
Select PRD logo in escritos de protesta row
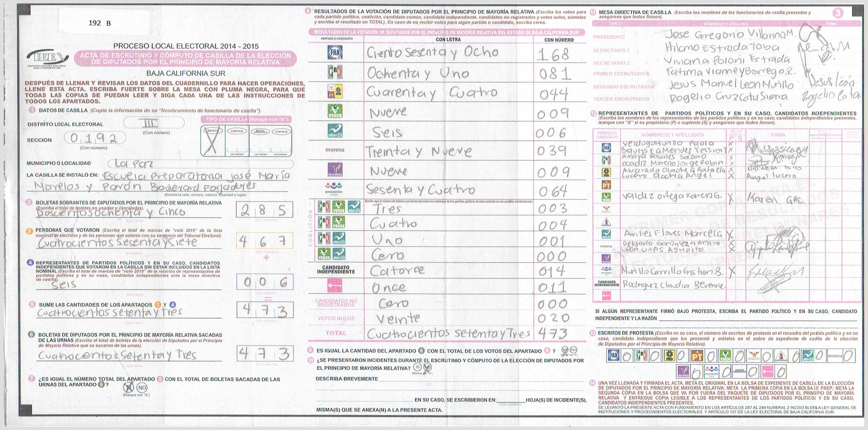[669, 356]
